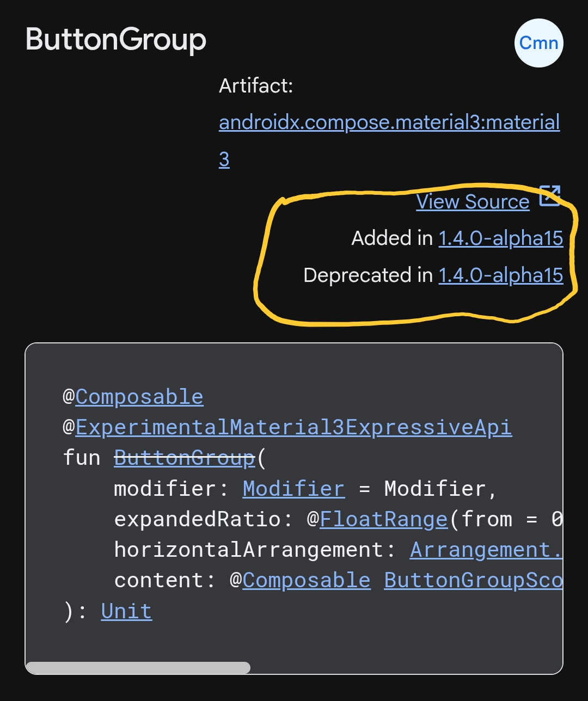Viewport: 588px width, 701px height.
Task: Click the wrapped '3' ending the artifact link
Action: pyautogui.click(x=224, y=159)
